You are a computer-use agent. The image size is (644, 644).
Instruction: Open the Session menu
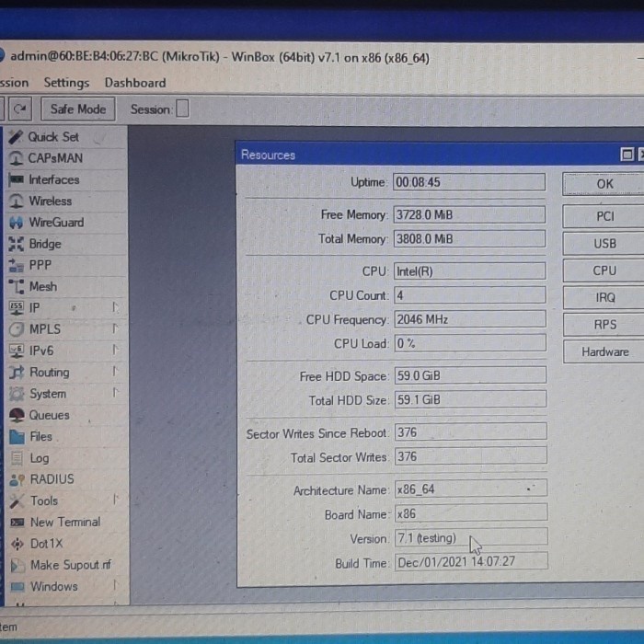click(15, 83)
